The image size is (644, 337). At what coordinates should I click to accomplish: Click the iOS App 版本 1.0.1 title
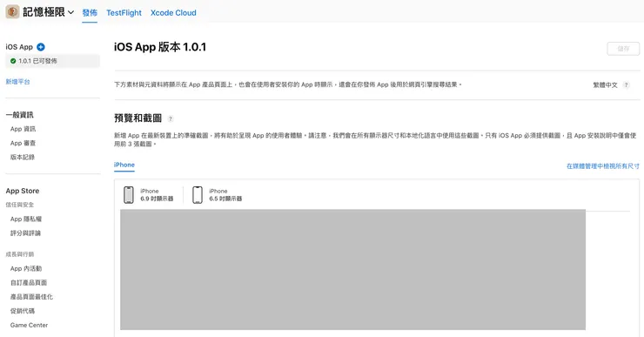160,47
